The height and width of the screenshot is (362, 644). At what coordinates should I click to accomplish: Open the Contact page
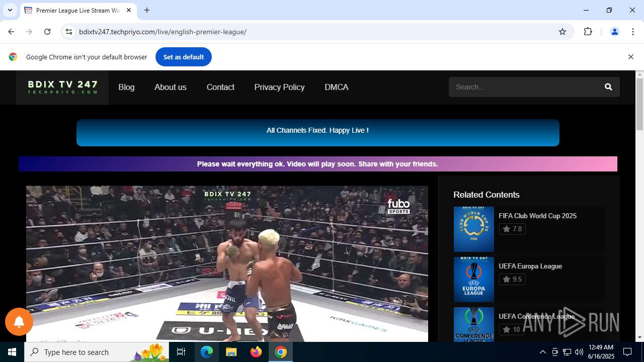pos(220,87)
